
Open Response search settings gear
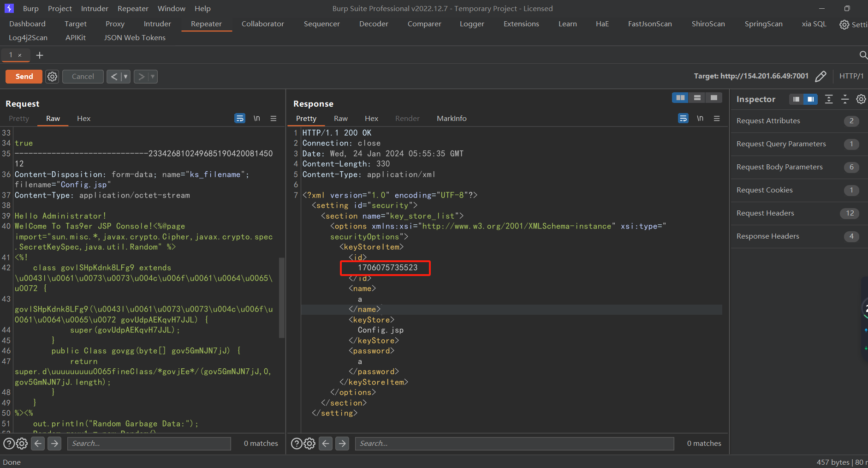[309, 444]
